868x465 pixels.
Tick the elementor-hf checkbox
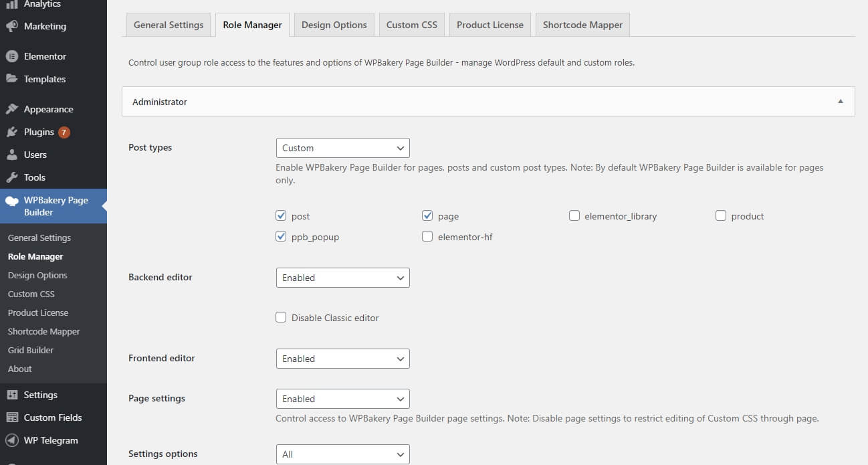click(x=427, y=236)
